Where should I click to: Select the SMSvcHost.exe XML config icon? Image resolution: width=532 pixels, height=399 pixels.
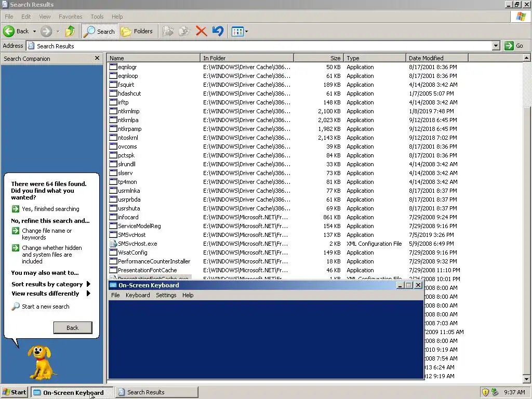click(113, 244)
